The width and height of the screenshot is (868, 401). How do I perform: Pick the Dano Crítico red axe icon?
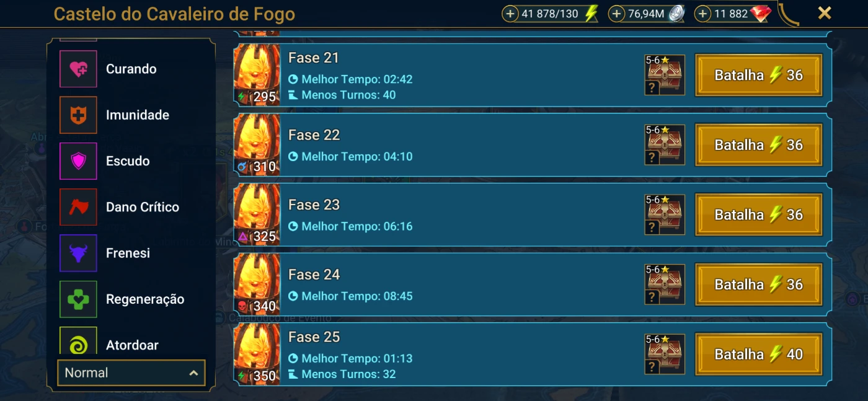coord(78,207)
